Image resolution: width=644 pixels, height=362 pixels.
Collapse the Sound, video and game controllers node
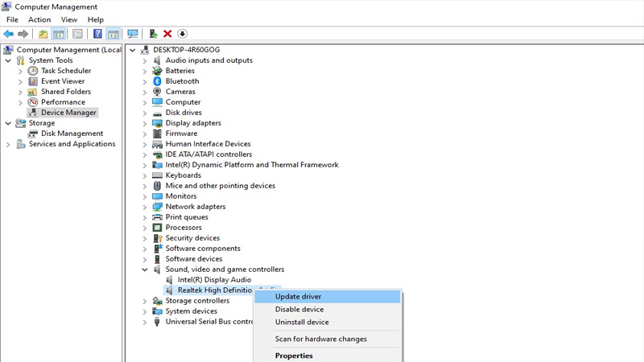click(x=145, y=269)
